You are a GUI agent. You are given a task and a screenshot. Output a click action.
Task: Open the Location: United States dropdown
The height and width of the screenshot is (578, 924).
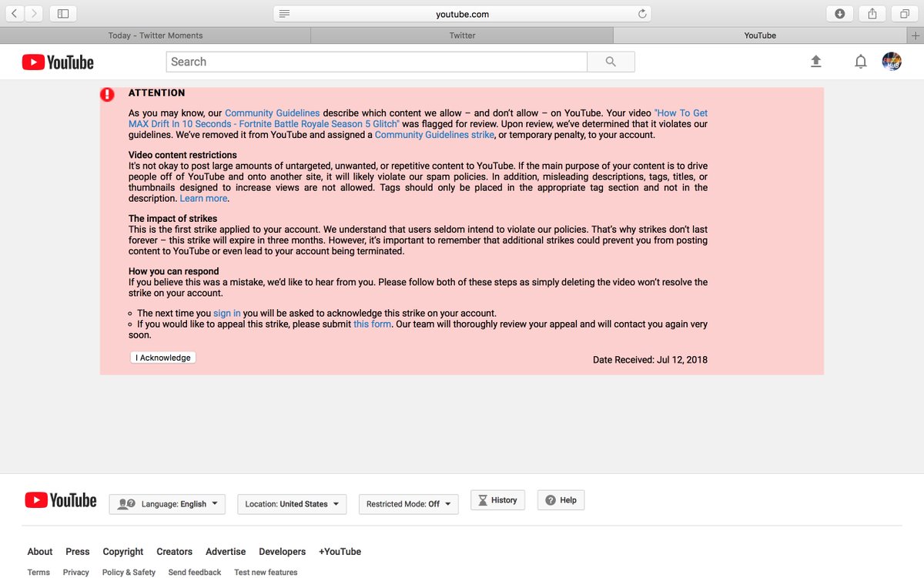tap(292, 504)
